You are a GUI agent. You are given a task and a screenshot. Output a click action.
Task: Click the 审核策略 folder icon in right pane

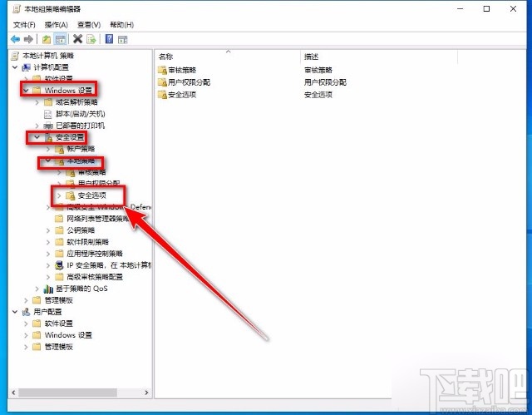pos(162,70)
